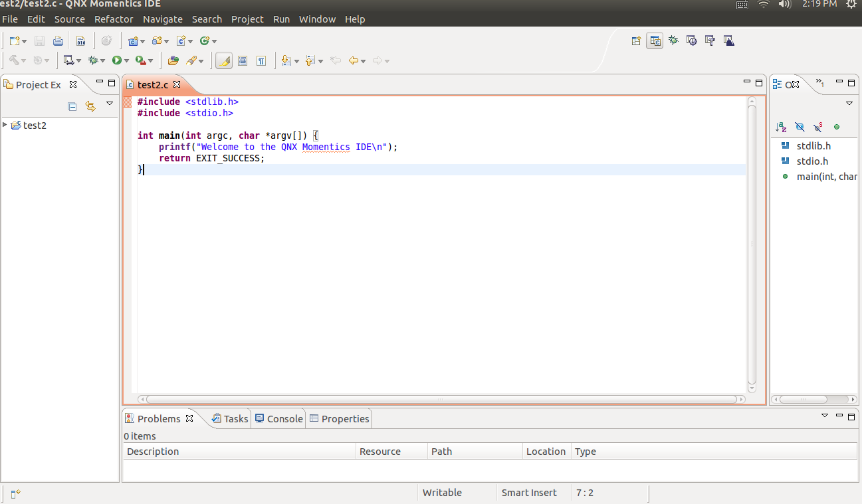Click the Run with toolbox External Tools icon
862x504 pixels.
(140, 60)
